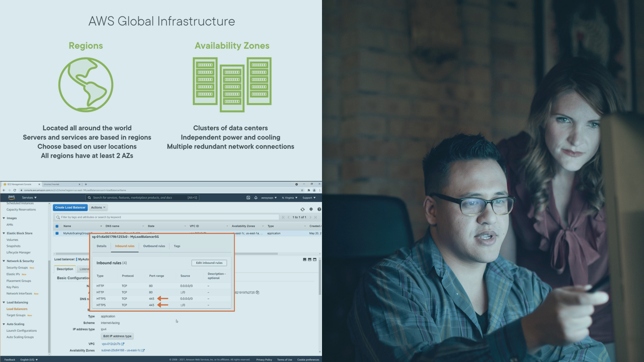Click the filter by tags search field
Viewport: 644px width, 362px height.
[166, 217]
